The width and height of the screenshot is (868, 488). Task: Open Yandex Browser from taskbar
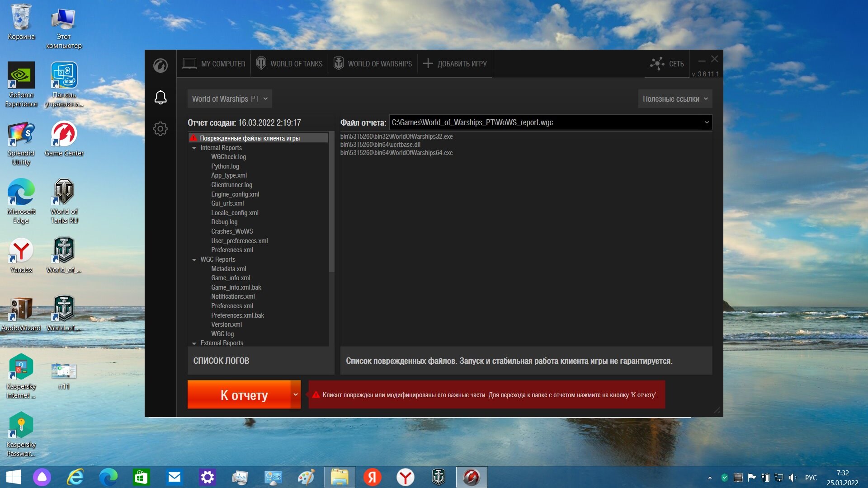[406, 477]
